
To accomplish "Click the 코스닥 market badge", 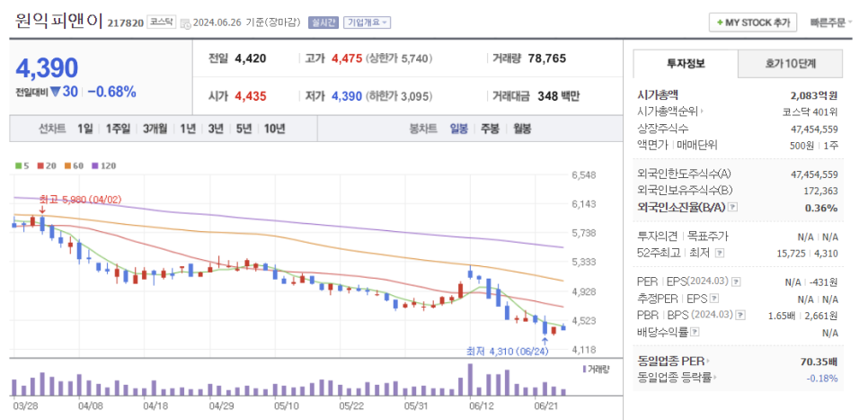I will (x=161, y=22).
